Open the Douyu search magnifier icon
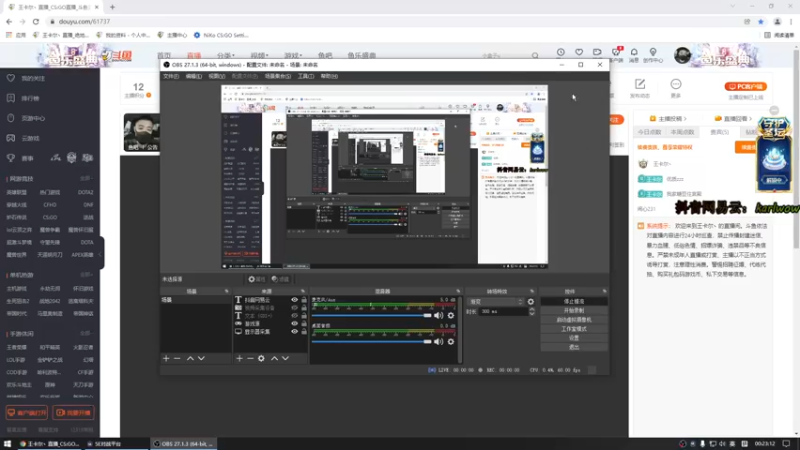The width and height of the screenshot is (800, 450). [x=535, y=55]
